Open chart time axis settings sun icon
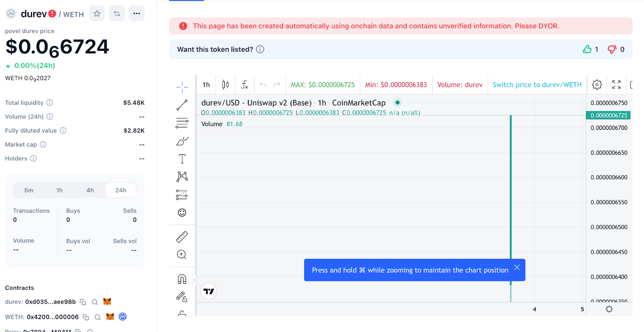Viewport: 644px width, 332px height. 609,309
